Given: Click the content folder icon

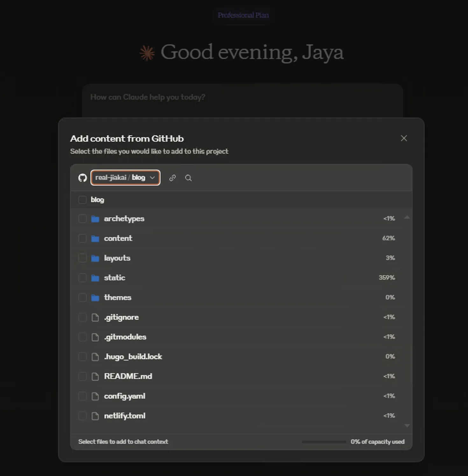Looking at the screenshot, I should click(95, 239).
